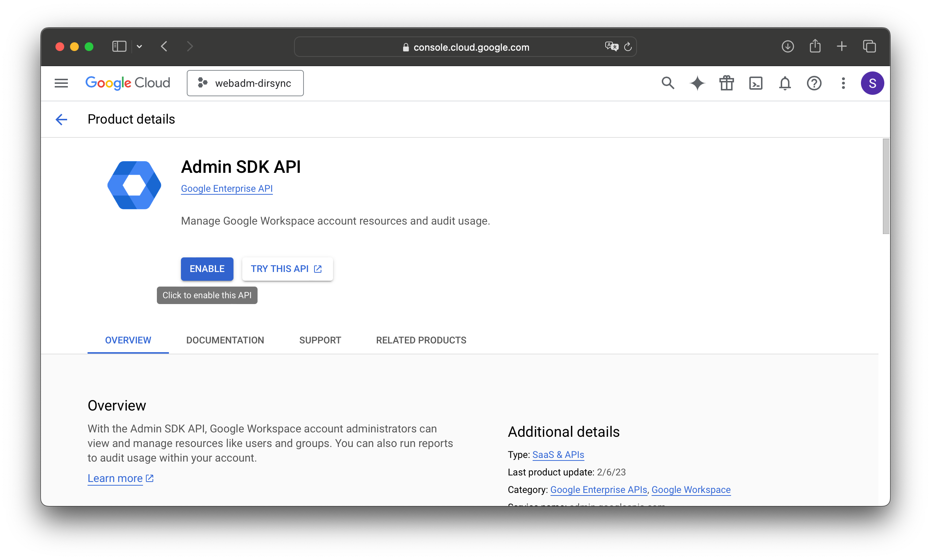Switch to the DOCUMENTATION tab
931x560 pixels.
click(x=225, y=340)
